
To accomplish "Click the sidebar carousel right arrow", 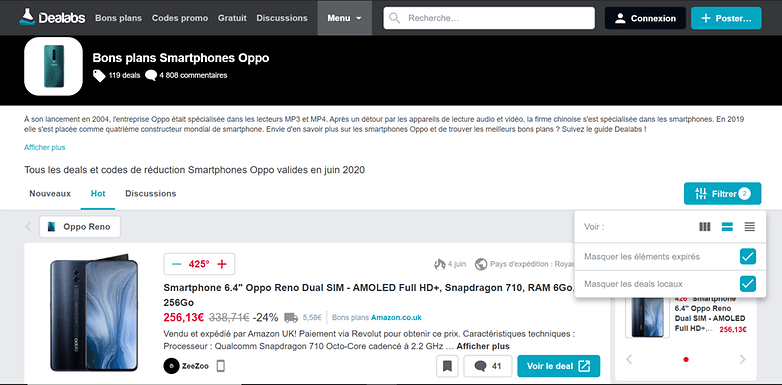I will pyautogui.click(x=743, y=359).
